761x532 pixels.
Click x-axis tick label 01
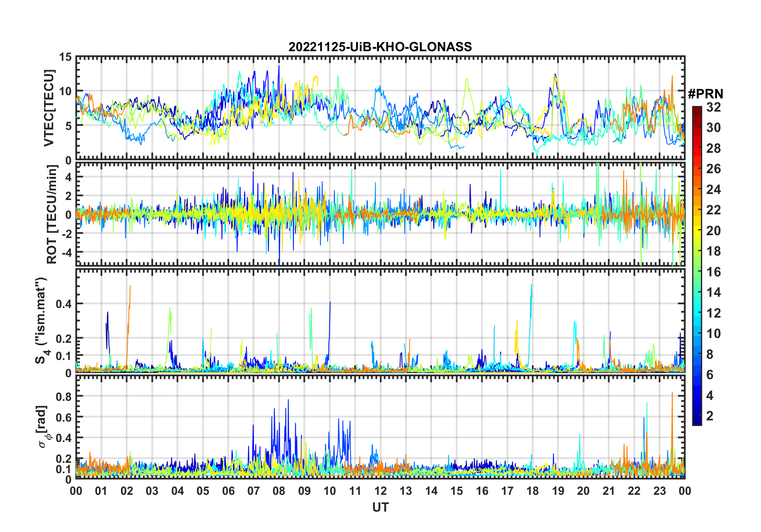click(x=101, y=491)
